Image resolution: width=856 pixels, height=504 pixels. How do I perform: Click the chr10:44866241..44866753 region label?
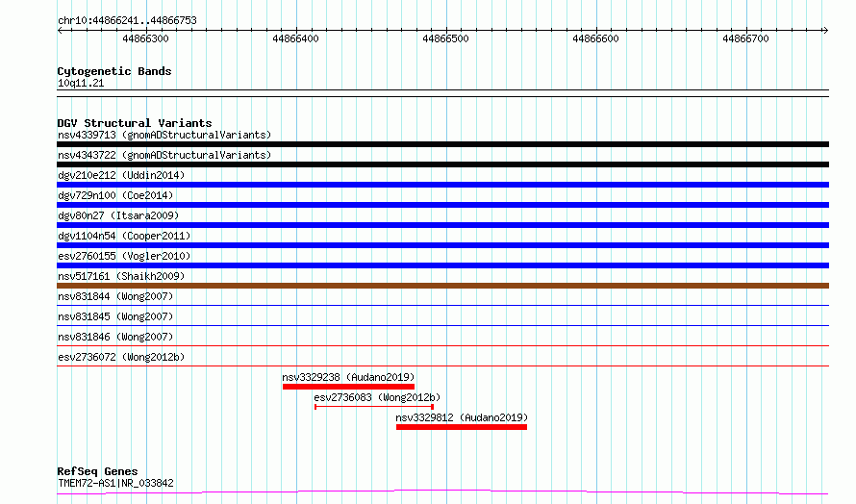pyautogui.click(x=127, y=21)
